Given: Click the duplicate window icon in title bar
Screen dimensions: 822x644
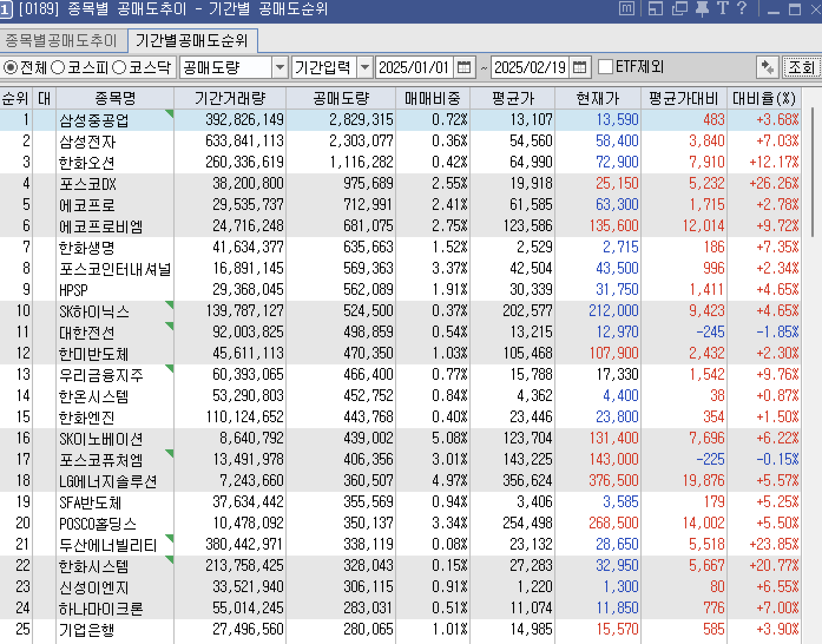Looking at the screenshot, I should [x=680, y=9].
